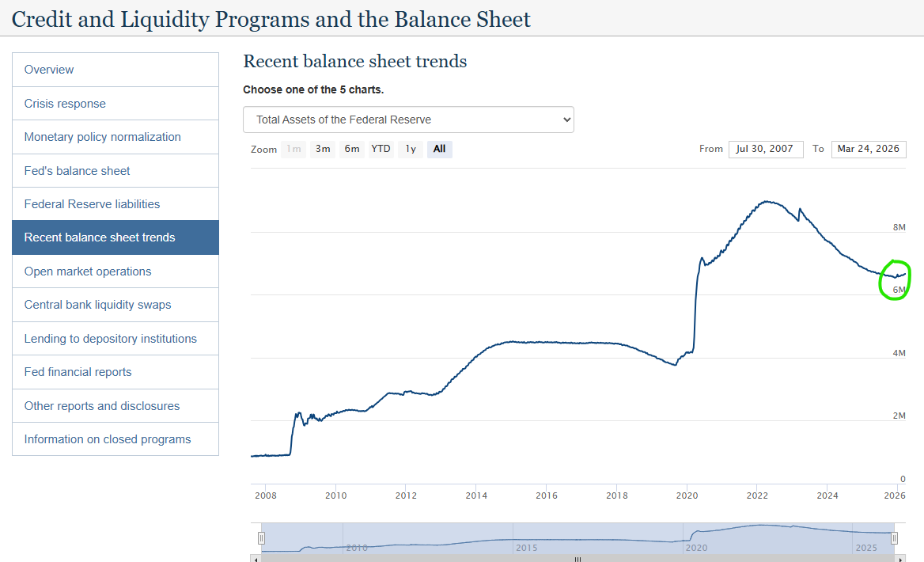Viewport: 924px width, 562px height.
Task: Grab the left navigator range handle
Action: 261,537
